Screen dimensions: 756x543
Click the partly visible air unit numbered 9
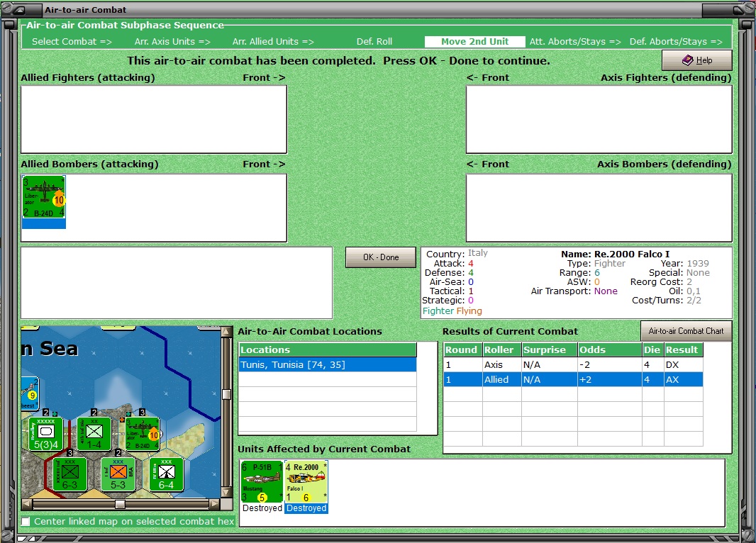(29, 393)
